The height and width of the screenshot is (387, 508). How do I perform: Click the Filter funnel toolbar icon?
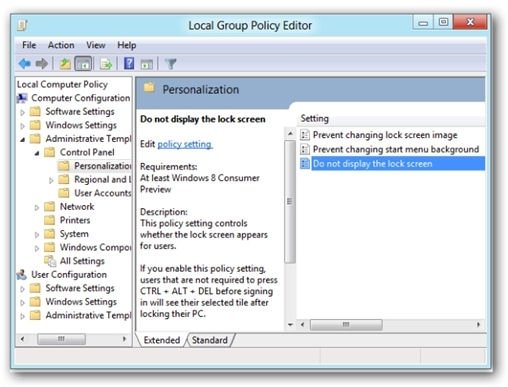click(x=171, y=63)
